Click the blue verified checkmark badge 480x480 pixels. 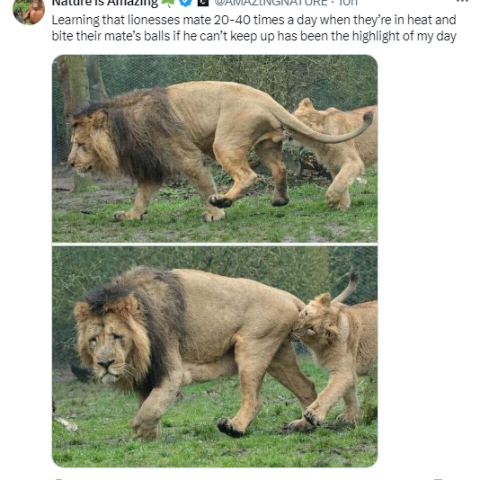186,2
